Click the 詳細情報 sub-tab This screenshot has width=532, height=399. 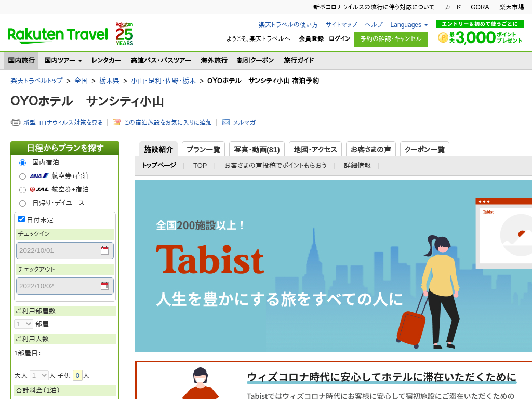click(357, 165)
